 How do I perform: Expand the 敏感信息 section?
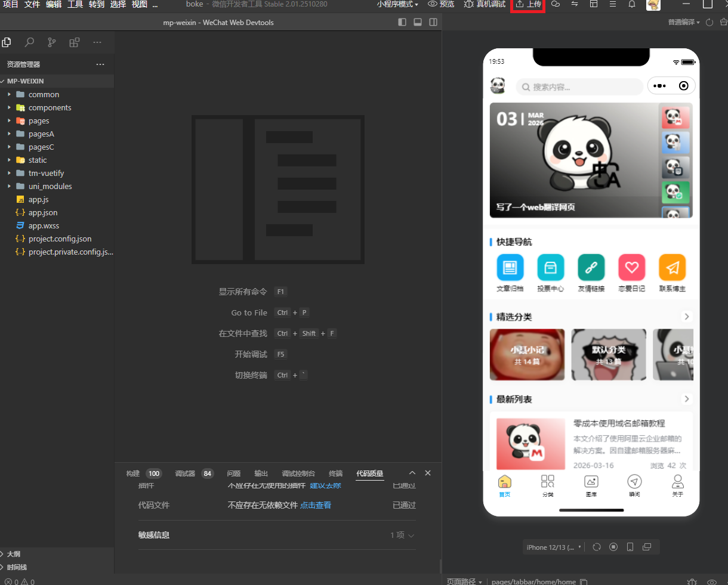402,535
